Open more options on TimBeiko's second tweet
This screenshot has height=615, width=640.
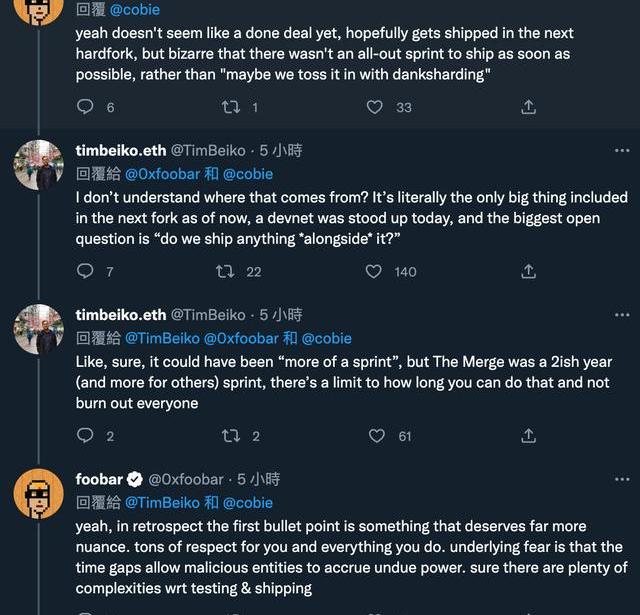pyautogui.click(x=621, y=314)
